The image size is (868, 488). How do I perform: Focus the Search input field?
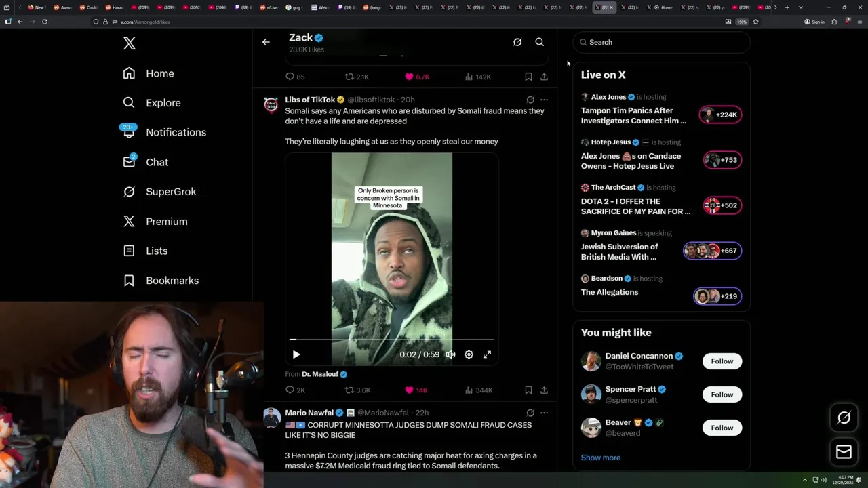pyautogui.click(x=662, y=42)
